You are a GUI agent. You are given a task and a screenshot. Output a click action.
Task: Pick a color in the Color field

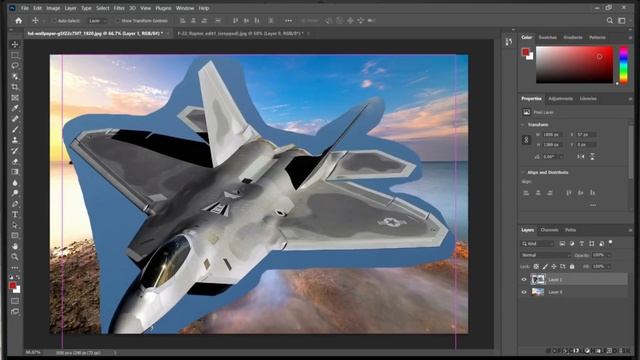point(574,65)
